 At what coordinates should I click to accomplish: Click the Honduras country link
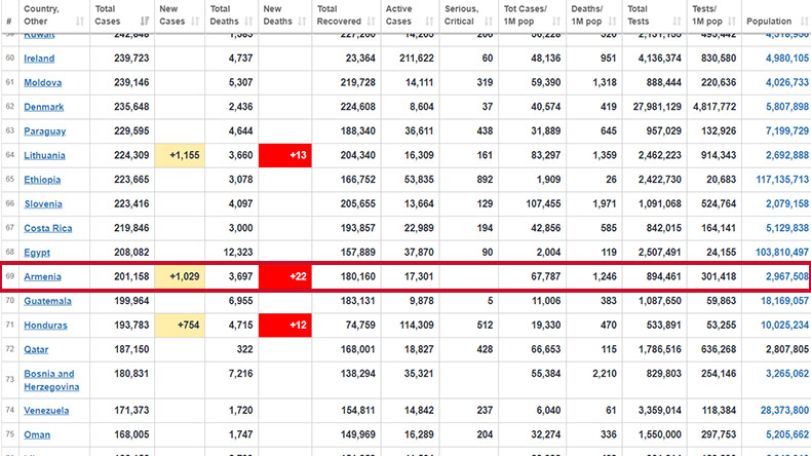pyautogui.click(x=46, y=325)
